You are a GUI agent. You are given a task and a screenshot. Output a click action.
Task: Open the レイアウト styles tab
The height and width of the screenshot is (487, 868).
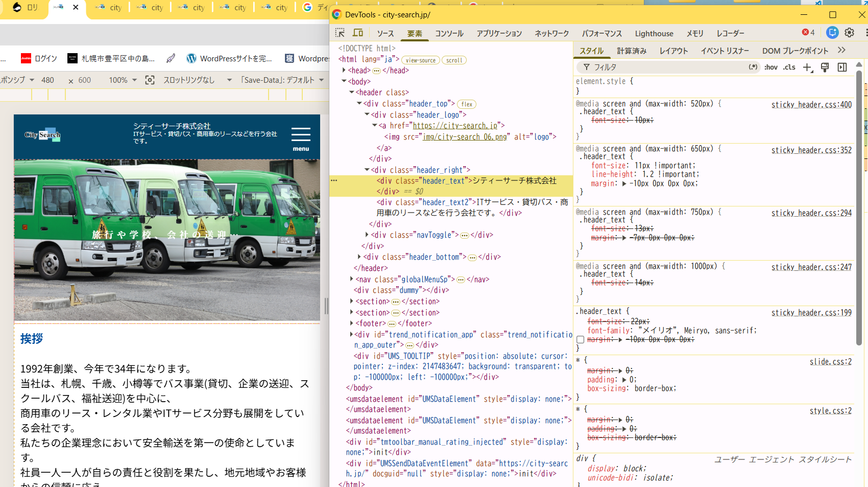tap(673, 51)
